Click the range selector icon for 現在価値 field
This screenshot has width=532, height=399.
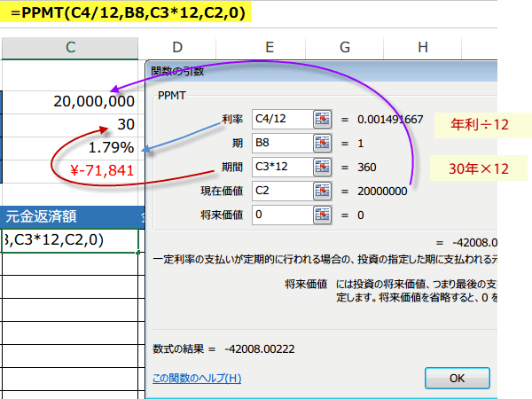[323, 191]
